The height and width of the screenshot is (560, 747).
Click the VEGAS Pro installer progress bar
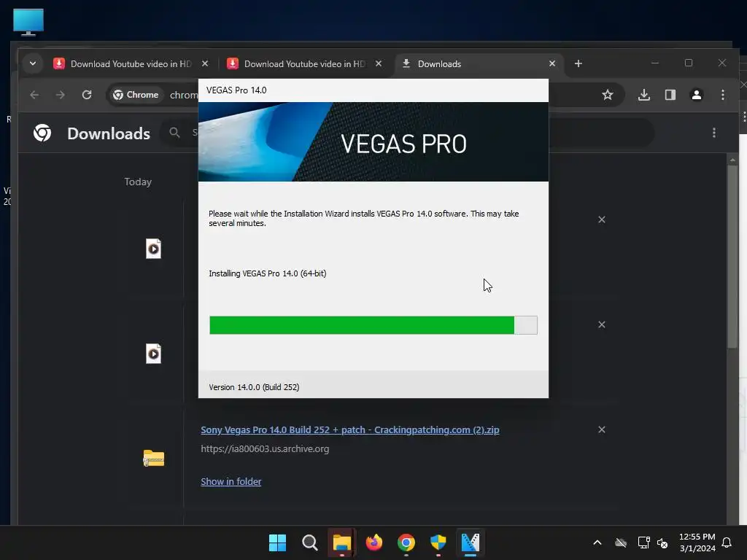click(373, 325)
